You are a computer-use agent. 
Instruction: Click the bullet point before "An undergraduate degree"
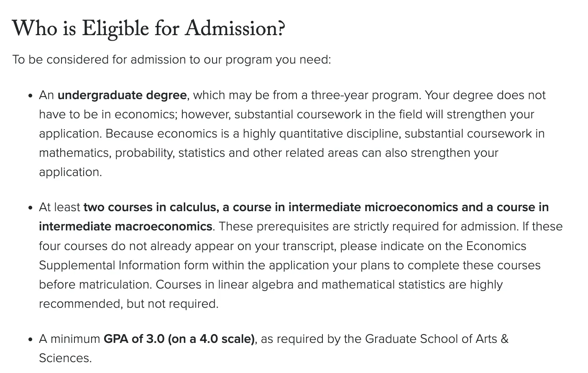tap(30, 96)
